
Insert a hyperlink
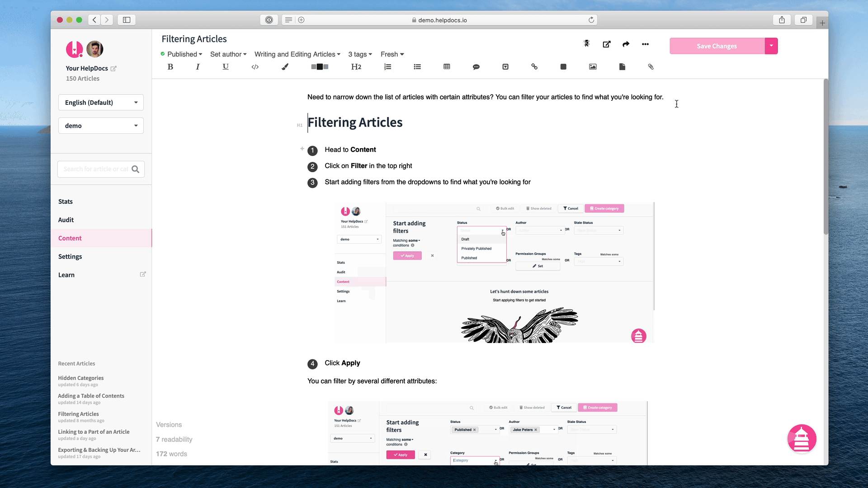coord(534,67)
